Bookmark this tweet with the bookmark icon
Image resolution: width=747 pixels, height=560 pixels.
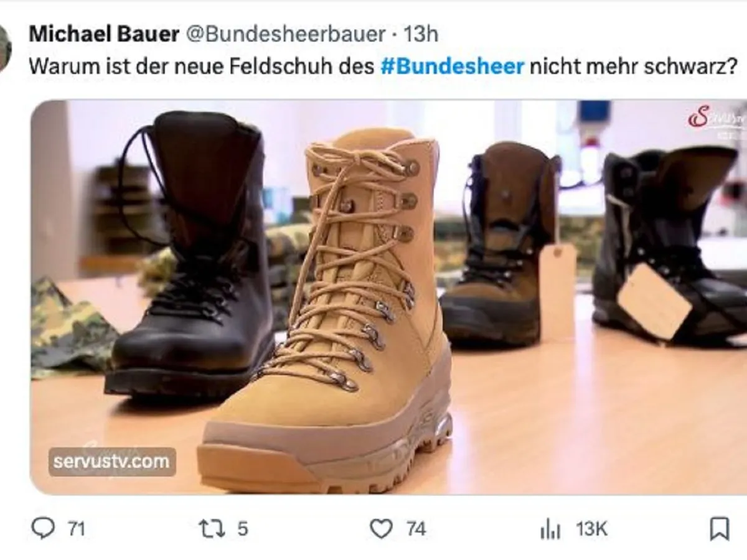(719, 529)
